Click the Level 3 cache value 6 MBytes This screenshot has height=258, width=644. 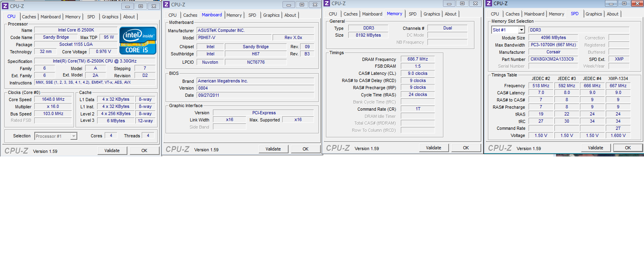point(116,121)
